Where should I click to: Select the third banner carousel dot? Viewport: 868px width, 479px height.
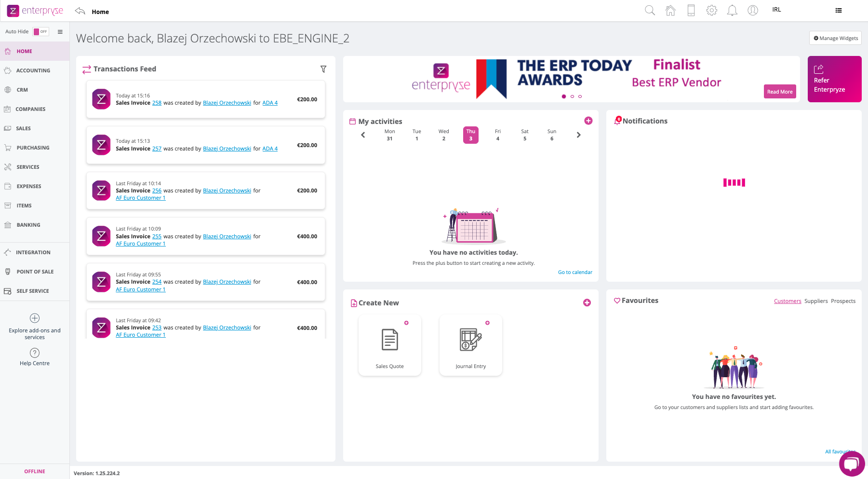tap(580, 96)
